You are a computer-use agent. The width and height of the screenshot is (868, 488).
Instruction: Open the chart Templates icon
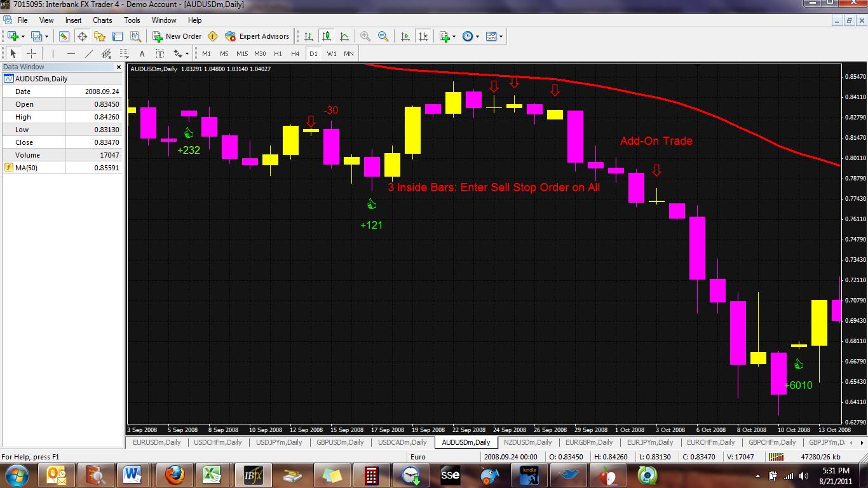point(491,36)
